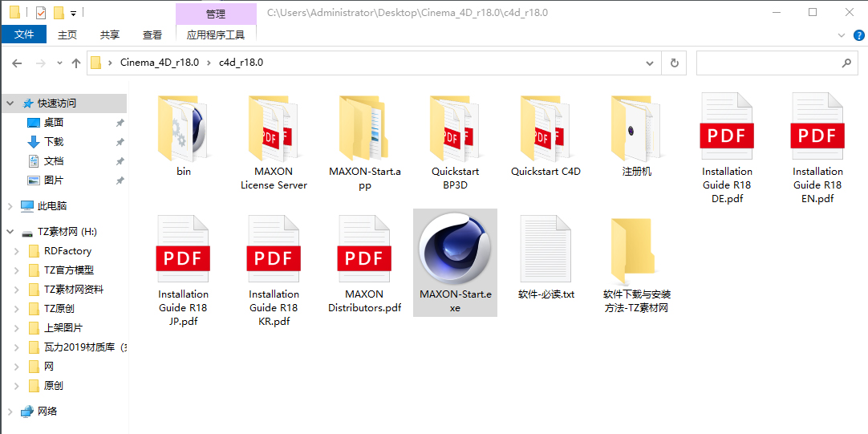Select 此电脑 in navigation pane

[x=52, y=206]
